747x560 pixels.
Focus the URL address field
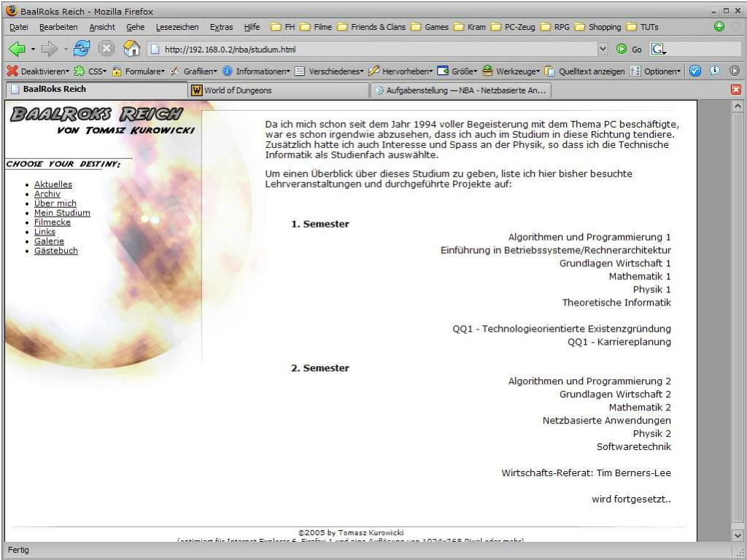tap(371, 49)
